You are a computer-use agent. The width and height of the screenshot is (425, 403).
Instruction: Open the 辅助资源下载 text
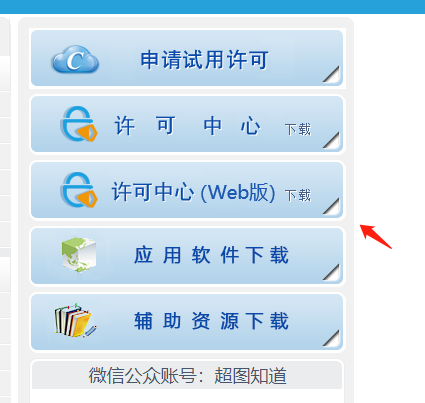pos(211,321)
